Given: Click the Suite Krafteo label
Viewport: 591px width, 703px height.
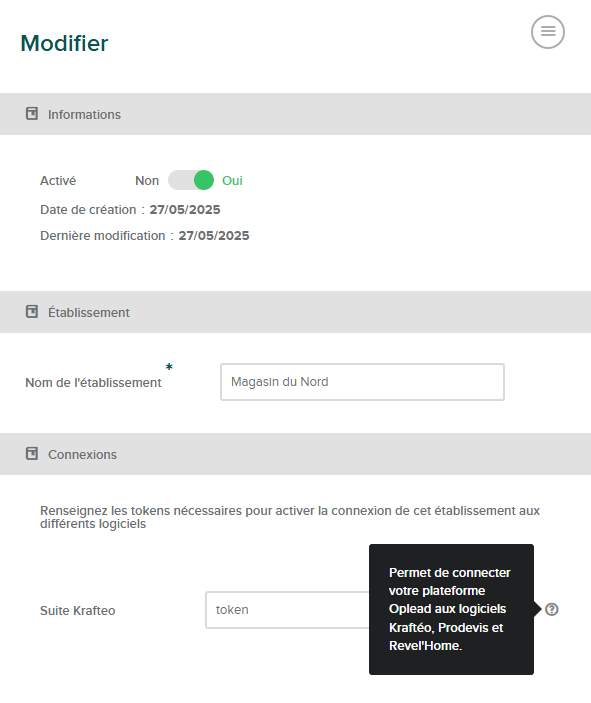Looking at the screenshot, I should coord(78,611).
